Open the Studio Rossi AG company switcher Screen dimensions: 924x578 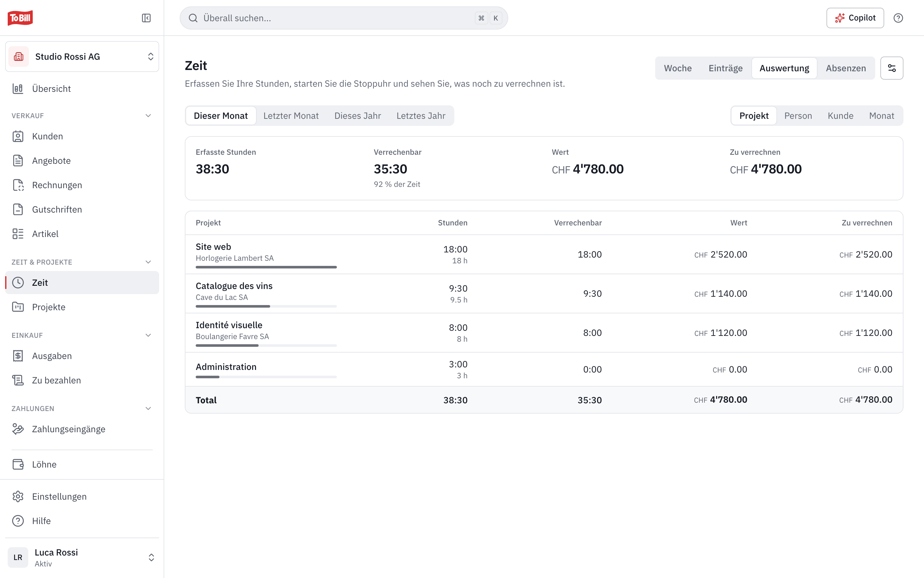coord(82,57)
